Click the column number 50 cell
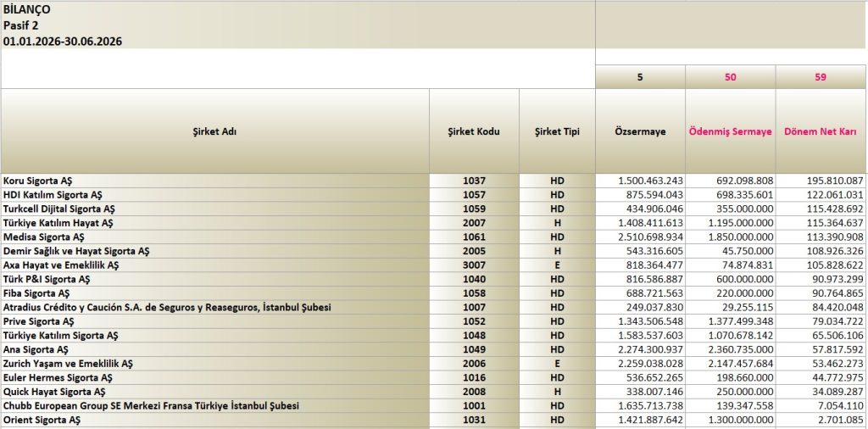The height and width of the screenshot is (429, 868). click(x=730, y=77)
